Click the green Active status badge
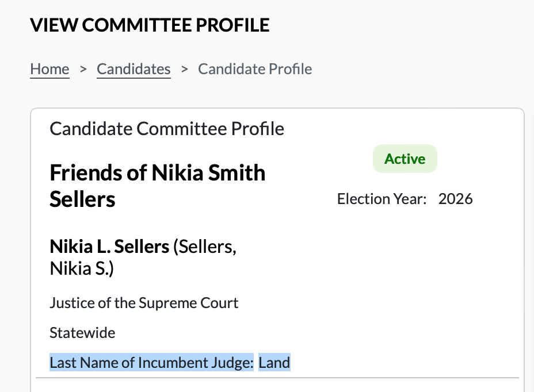Screen dimensions: 534x392 pyautogui.click(x=405, y=159)
